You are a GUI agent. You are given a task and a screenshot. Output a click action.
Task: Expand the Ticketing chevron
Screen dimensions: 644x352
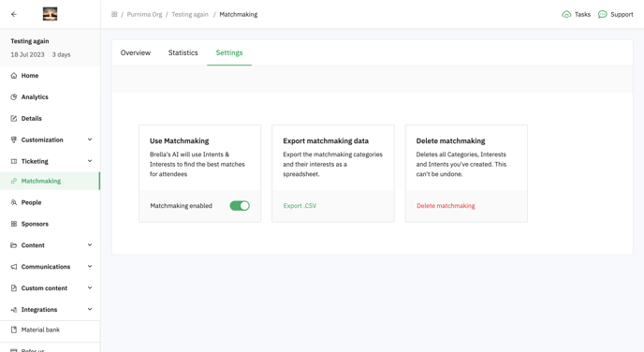(x=90, y=161)
